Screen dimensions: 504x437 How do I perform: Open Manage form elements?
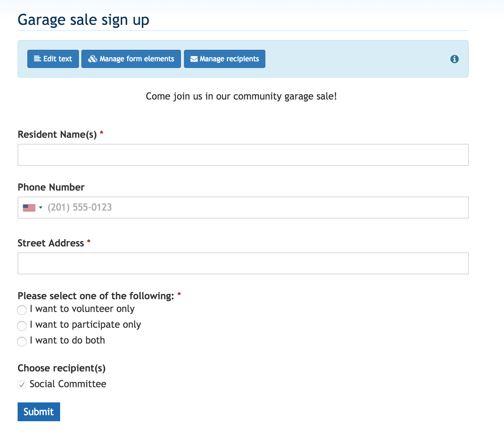coord(131,59)
